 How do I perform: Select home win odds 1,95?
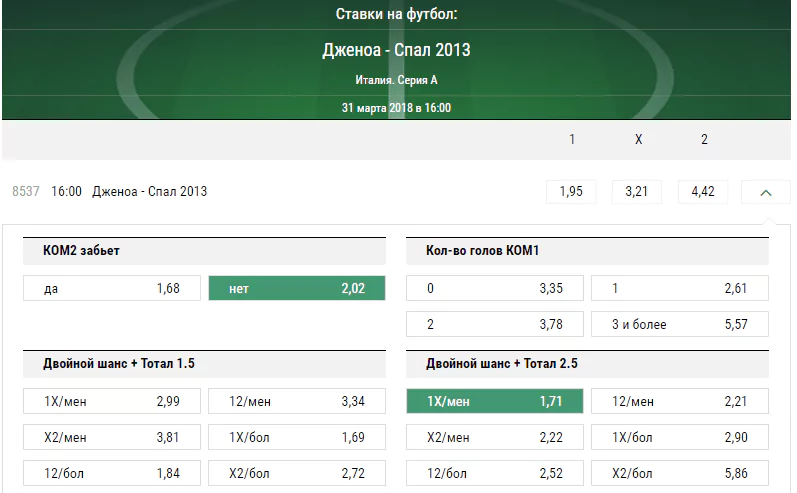pos(571,192)
